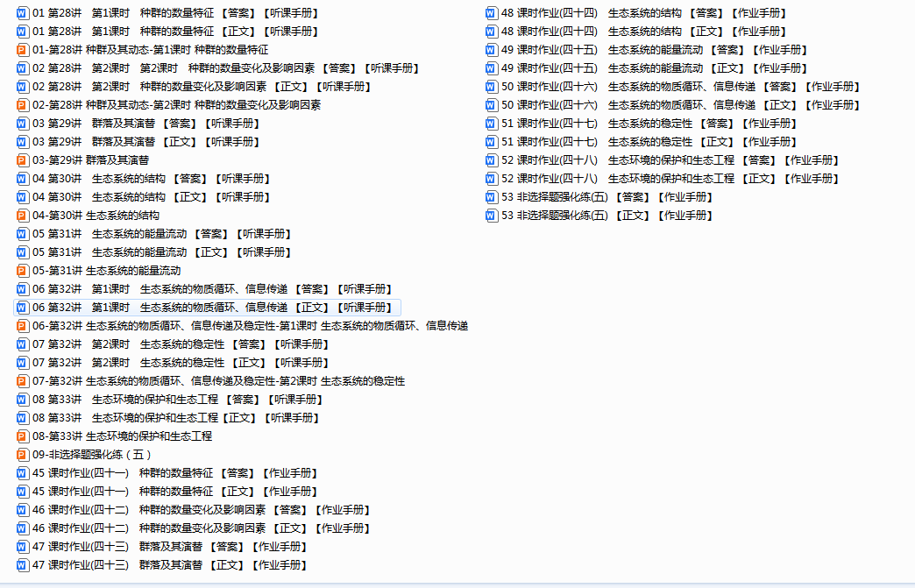The width and height of the screenshot is (915, 588).
Task: Select the PowerPoint icon for 03-第29讲 群落及其演替
Action: 23,160
